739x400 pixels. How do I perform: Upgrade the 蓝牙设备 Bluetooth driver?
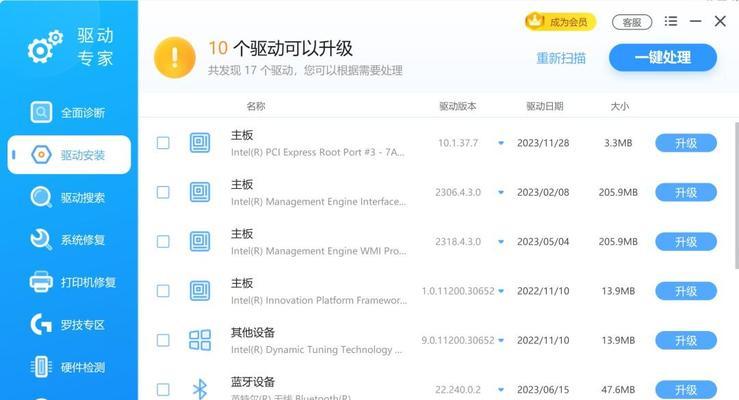point(686,390)
